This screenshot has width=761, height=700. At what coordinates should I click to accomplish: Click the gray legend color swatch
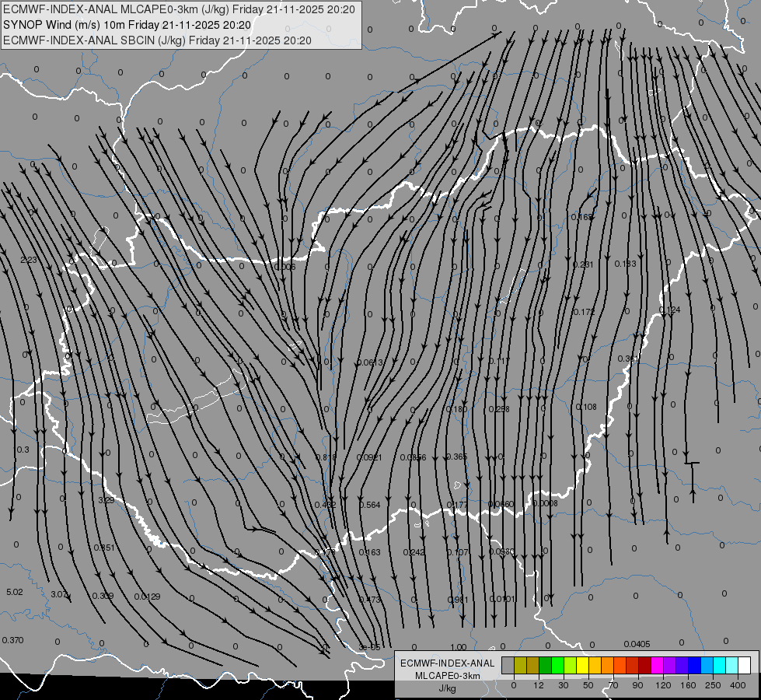coord(508,665)
